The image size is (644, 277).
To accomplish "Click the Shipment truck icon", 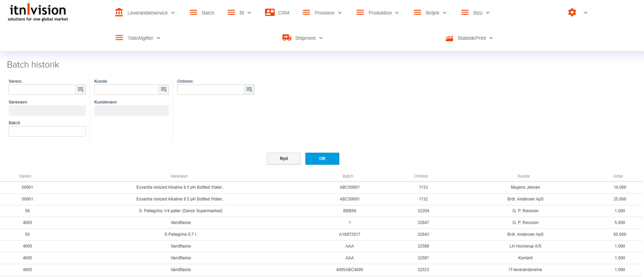I will 287,38.
